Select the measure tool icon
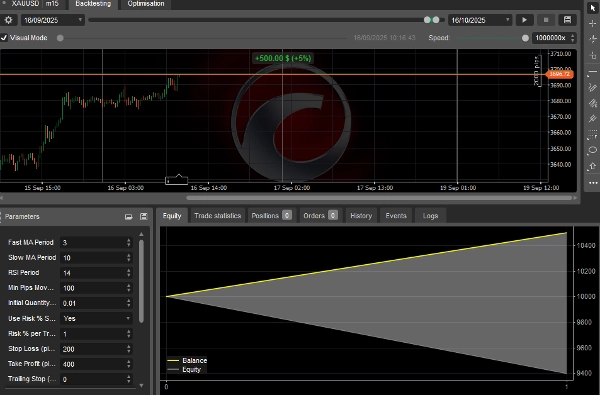This screenshot has height=395, width=600. coord(593,55)
